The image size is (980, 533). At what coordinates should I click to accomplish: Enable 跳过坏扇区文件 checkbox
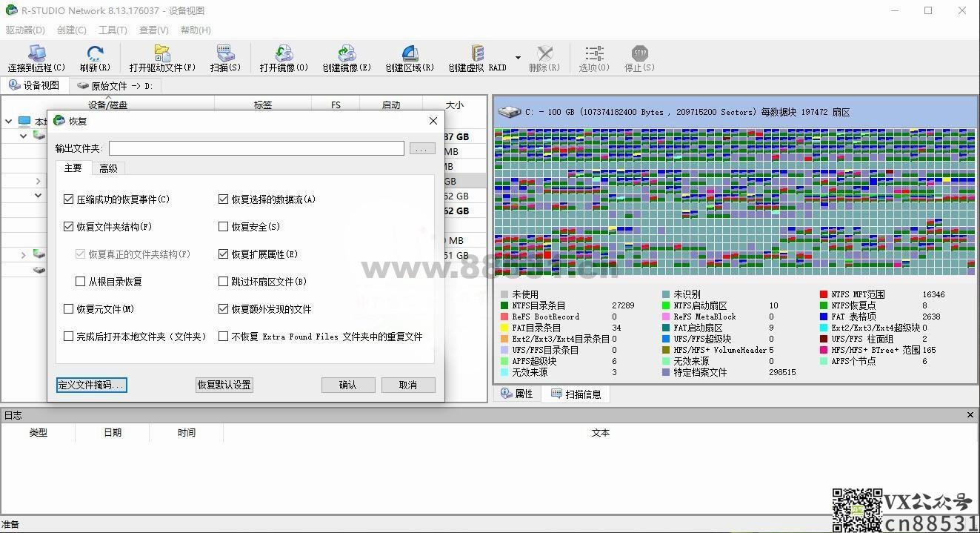pos(223,282)
